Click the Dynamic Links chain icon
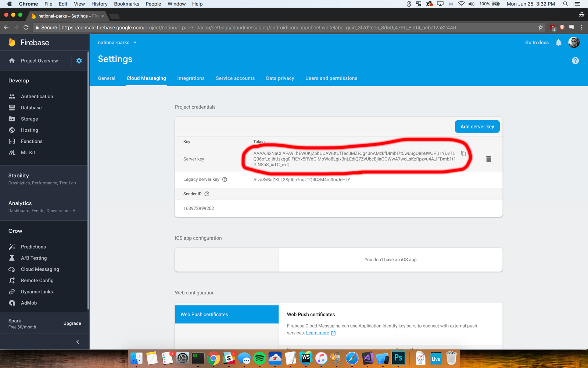 tap(12, 292)
